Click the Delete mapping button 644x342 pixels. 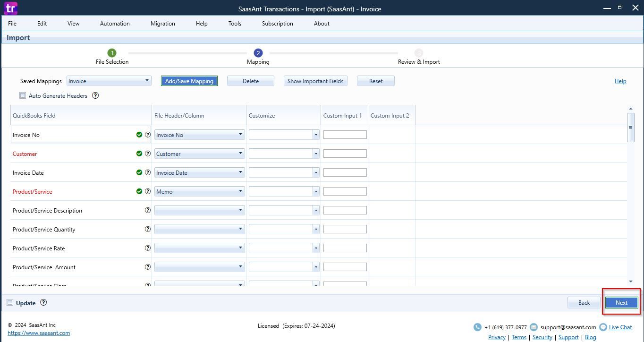251,81
